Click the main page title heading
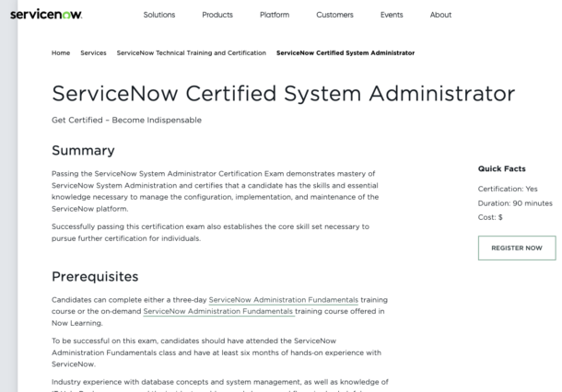The image size is (562, 392). [x=283, y=94]
